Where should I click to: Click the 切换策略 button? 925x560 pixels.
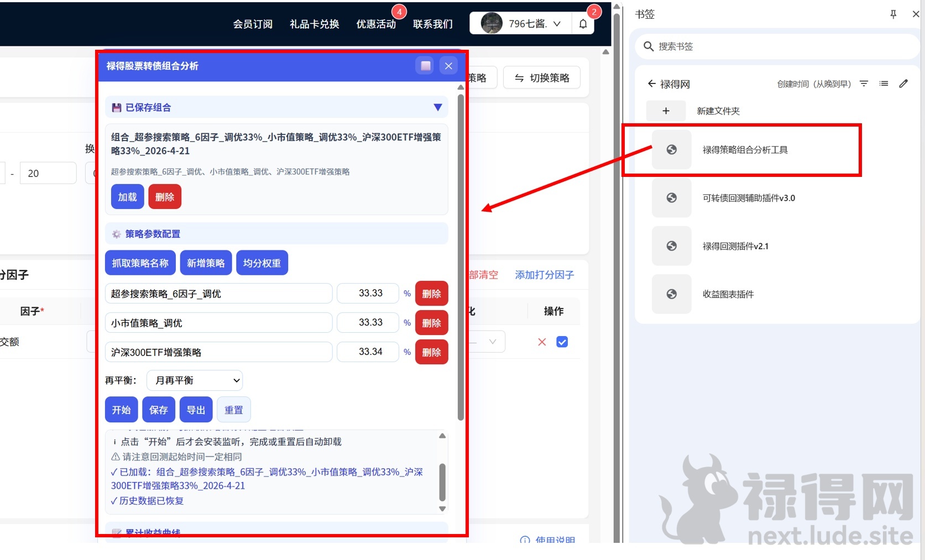pos(542,78)
